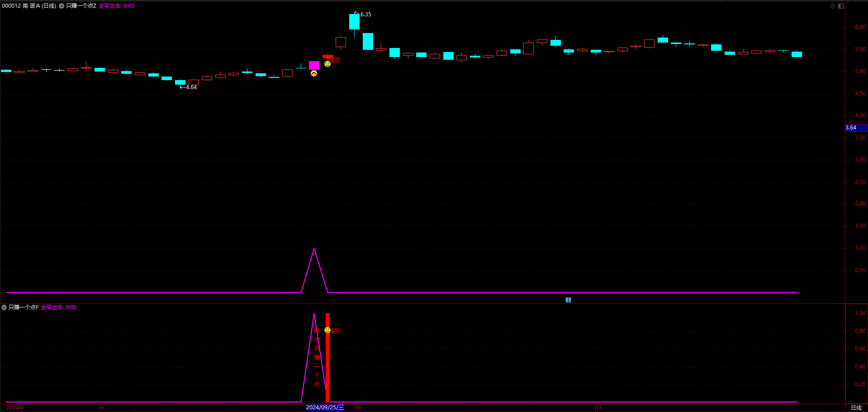Click the yellow up-arrow signal marker

(x=314, y=73)
